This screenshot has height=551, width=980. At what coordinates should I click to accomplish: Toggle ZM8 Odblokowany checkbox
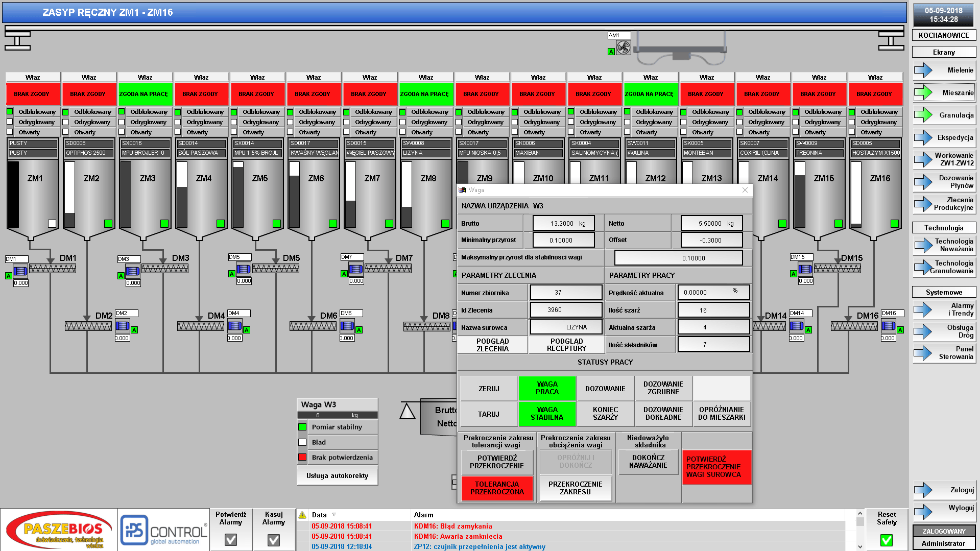402,112
